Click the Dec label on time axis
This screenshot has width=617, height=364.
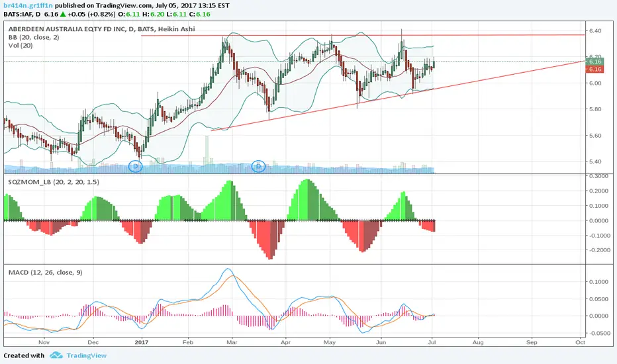93,342
